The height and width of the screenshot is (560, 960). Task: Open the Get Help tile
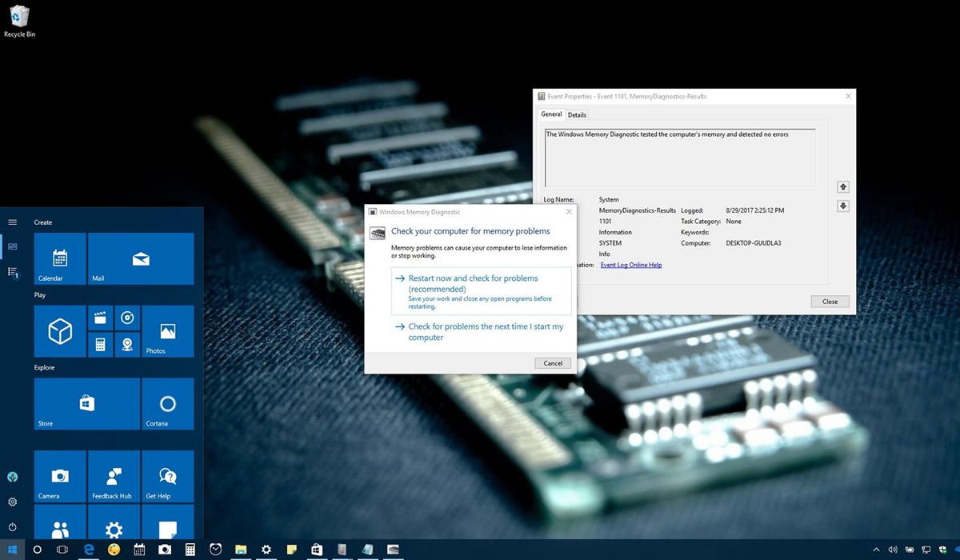tap(167, 477)
